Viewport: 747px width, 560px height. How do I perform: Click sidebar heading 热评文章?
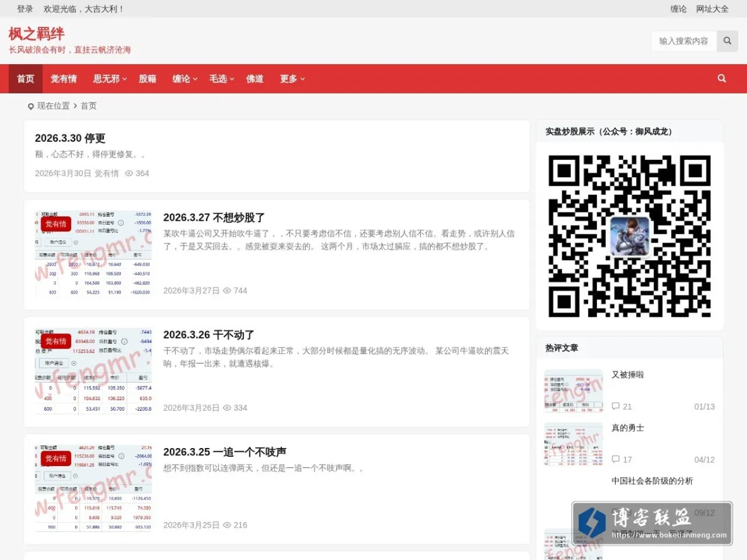click(561, 348)
